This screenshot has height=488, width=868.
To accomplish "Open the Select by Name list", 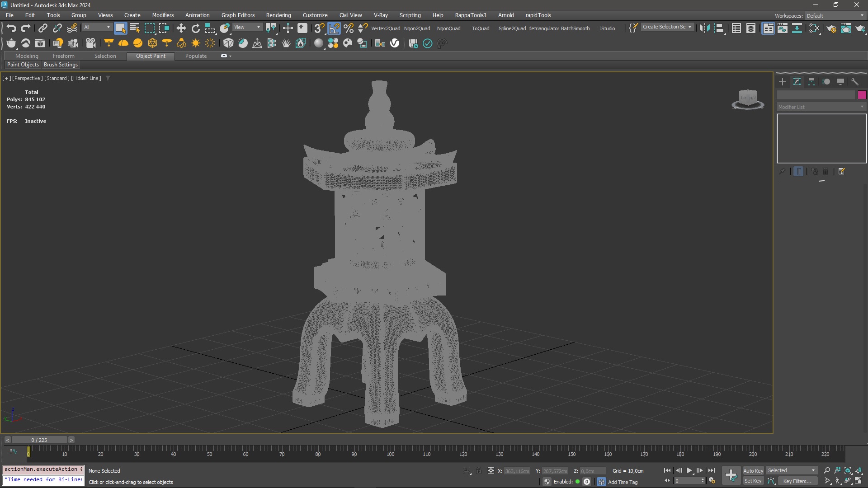I will (135, 28).
